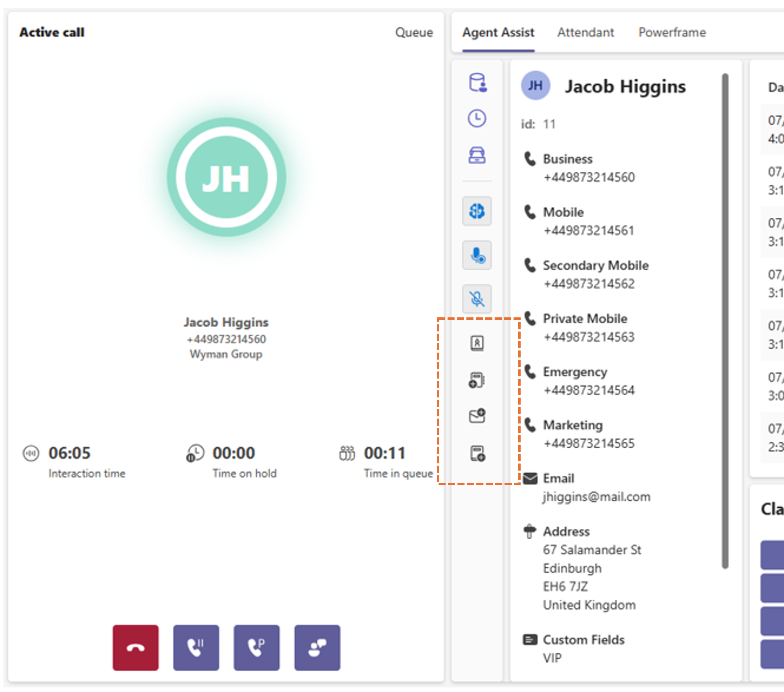Viewport: 784px width, 692px height.
Task: Click the scanner/inbox sidebar icon
Action: 477,155
